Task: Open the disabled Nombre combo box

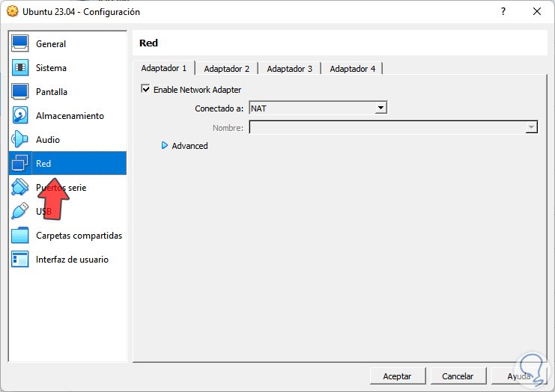Action: click(x=393, y=128)
